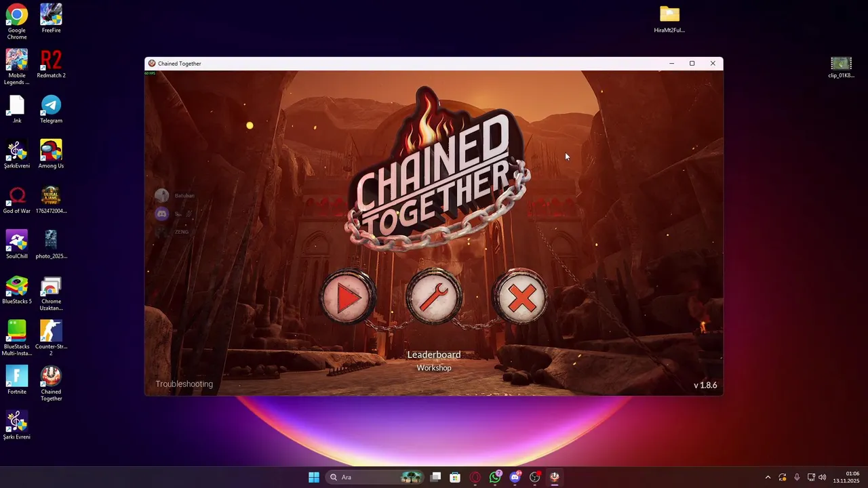Image resolution: width=868 pixels, height=488 pixels.
Task: Quit the game with the red X button
Action: (x=521, y=298)
